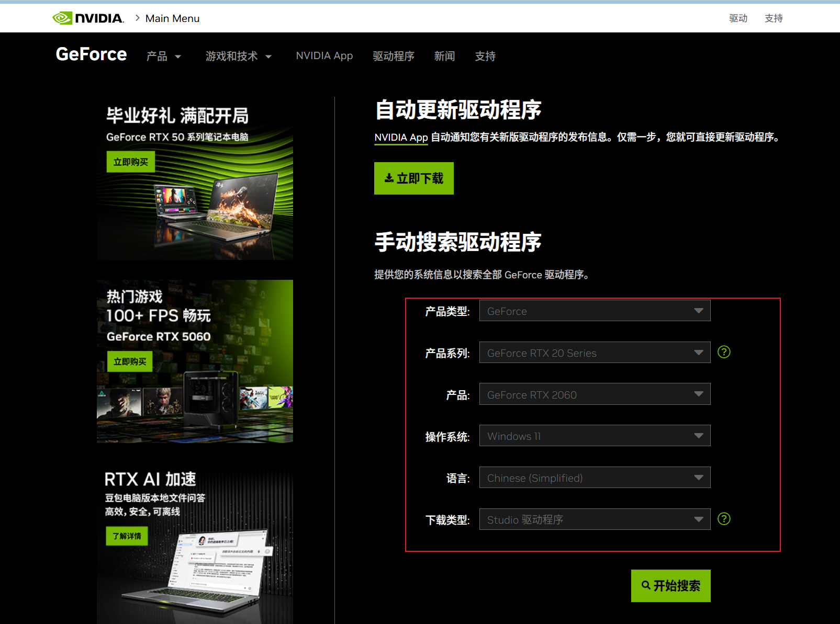The image size is (840, 624).
Task: Click 驱动 in the top header
Action: click(x=738, y=18)
